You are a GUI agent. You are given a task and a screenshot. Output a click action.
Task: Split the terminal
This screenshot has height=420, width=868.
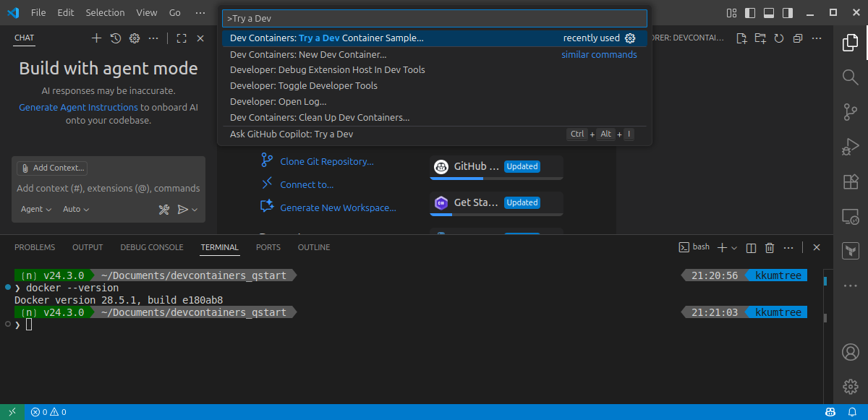(751, 247)
